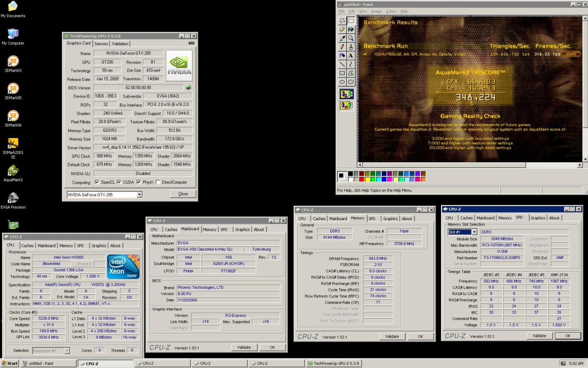The width and height of the screenshot is (588, 368).
Task: Select the 3DMark2001 SE desktop shortcut
Action: [x=13, y=148]
